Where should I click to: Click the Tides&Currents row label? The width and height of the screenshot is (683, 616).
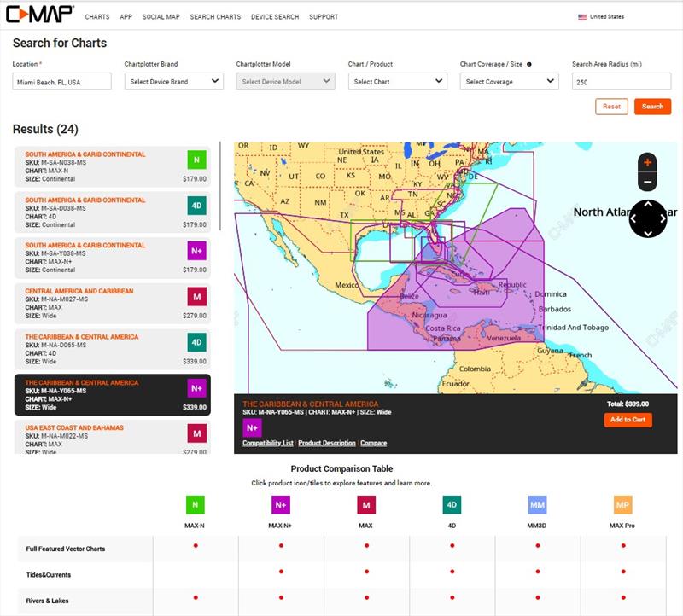point(49,575)
